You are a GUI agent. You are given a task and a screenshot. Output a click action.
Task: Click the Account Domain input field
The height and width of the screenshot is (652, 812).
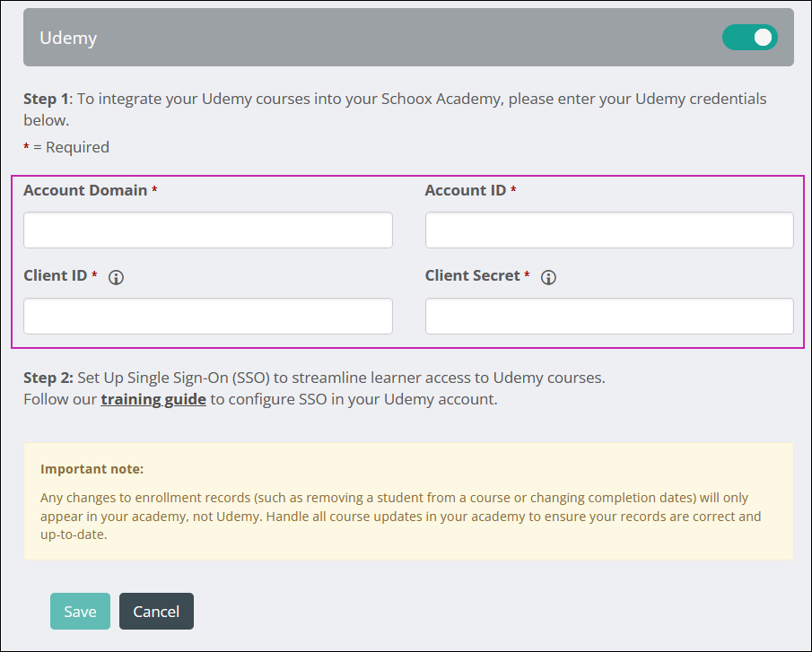tap(207, 230)
